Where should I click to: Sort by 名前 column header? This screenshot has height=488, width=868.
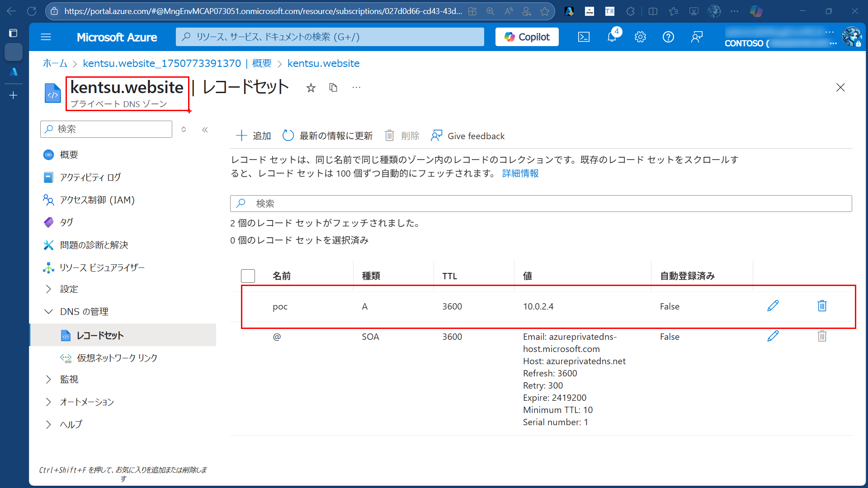(282, 276)
